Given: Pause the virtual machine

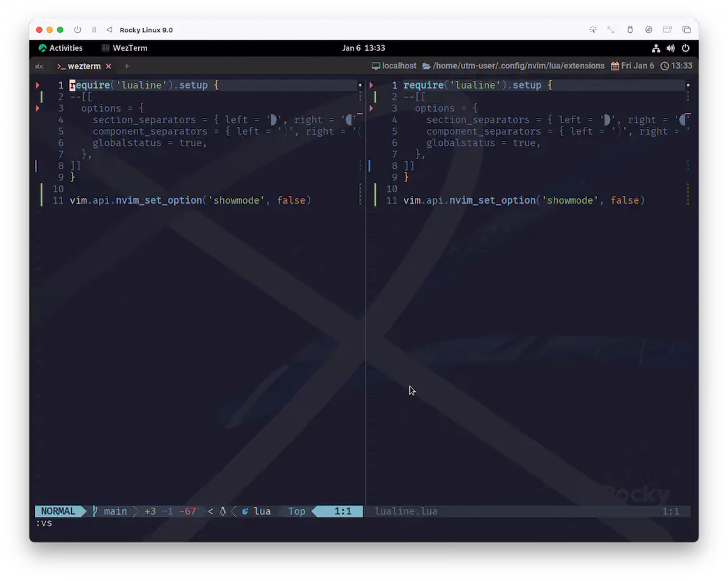Looking at the screenshot, I should click(x=93, y=30).
